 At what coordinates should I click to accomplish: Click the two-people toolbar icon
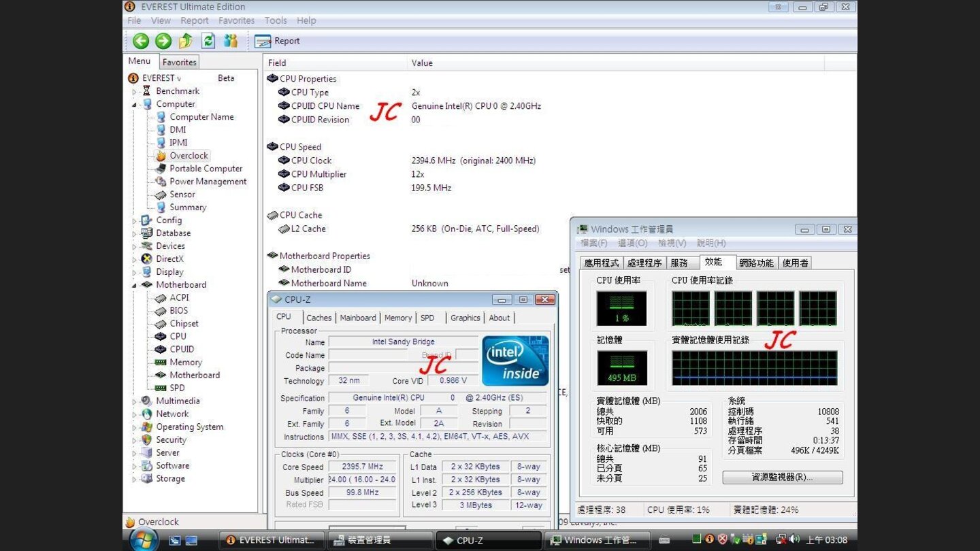pyautogui.click(x=231, y=41)
